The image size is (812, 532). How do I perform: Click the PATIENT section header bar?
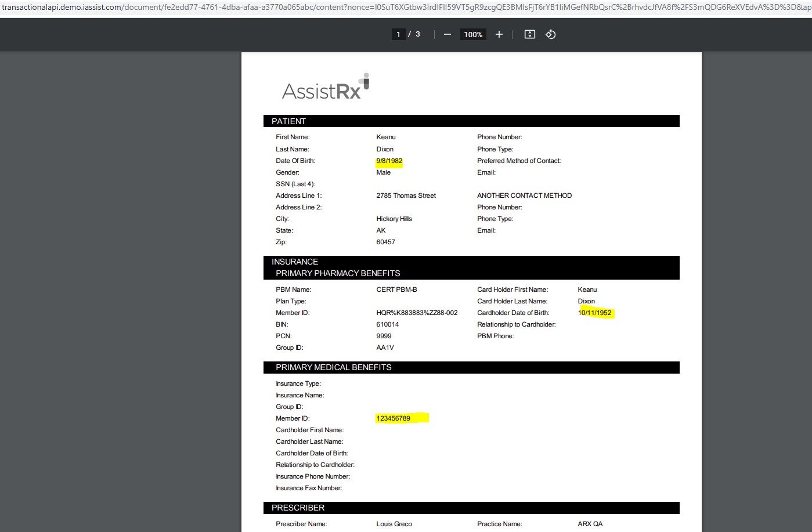click(471, 121)
